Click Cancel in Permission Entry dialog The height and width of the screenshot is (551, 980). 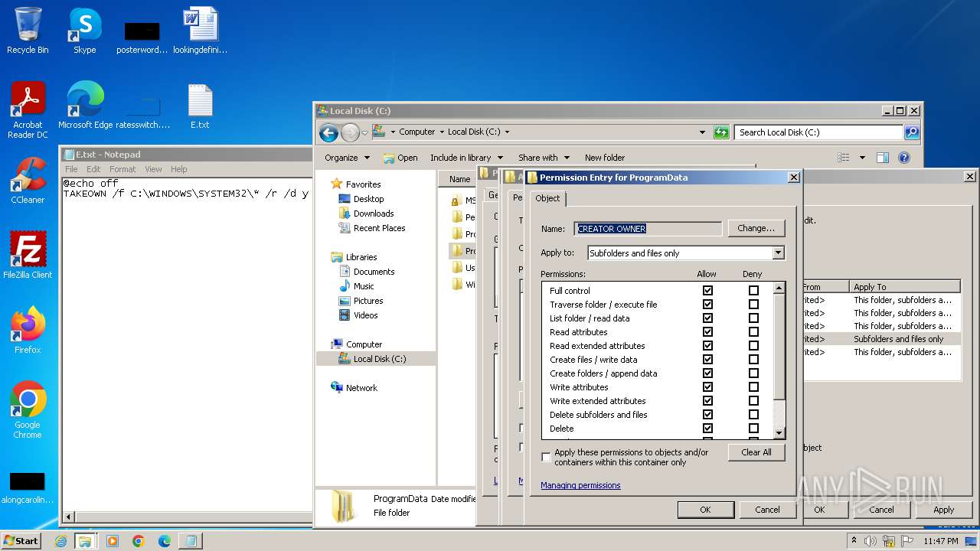pos(767,510)
